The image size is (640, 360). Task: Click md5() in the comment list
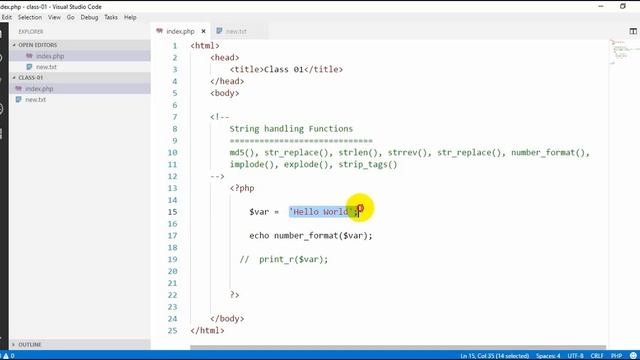click(x=242, y=152)
